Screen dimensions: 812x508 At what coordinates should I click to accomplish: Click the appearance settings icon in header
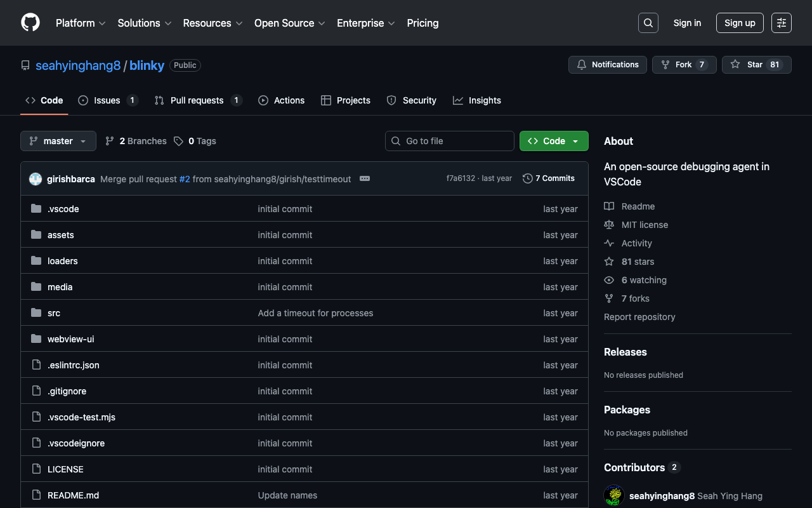pyautogui.click(x=781, y=23)
